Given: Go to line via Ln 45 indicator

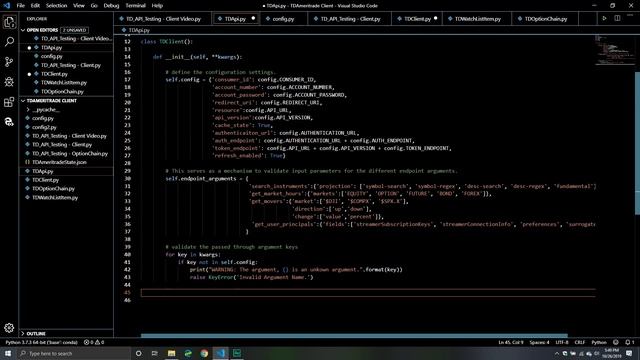Looking at the screenshot, I should coord(511,342).
